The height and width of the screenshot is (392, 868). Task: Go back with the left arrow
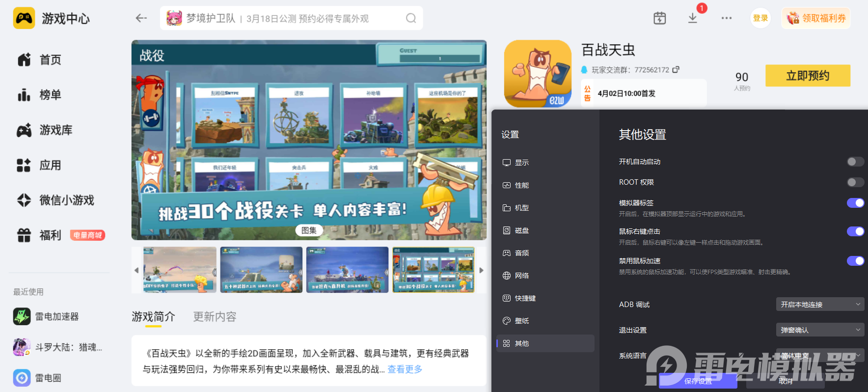141,18
